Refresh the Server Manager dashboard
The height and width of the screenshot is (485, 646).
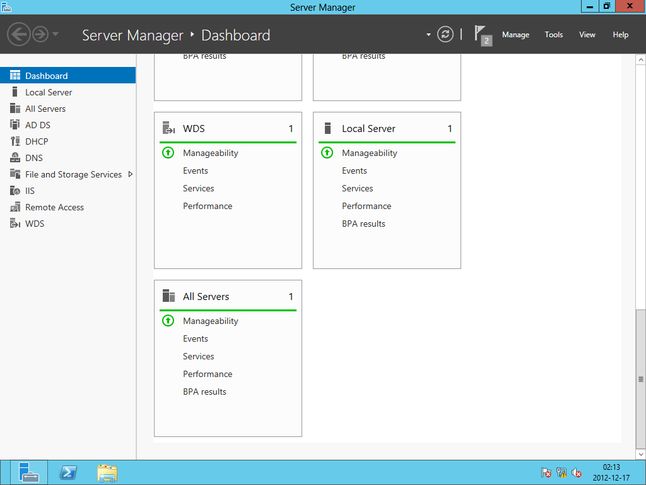[445, 34]
